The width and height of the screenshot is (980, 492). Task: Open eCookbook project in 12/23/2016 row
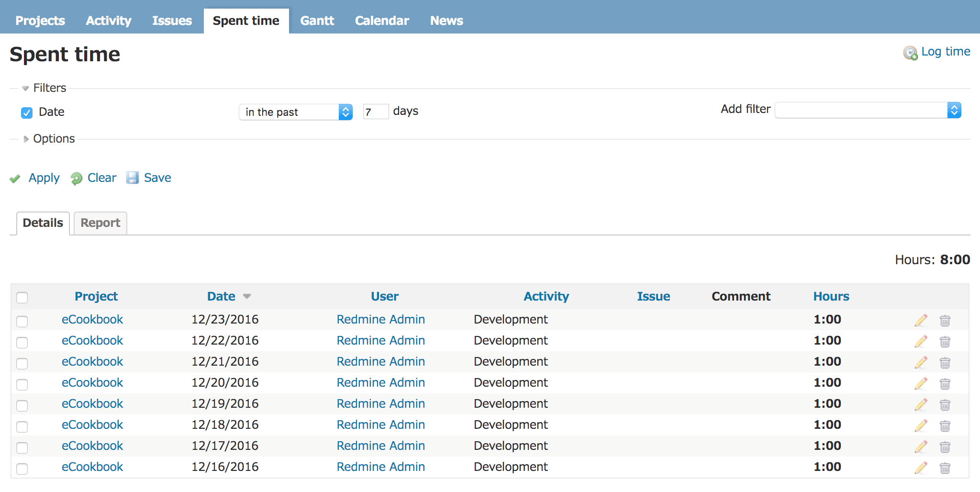[92, 320]
